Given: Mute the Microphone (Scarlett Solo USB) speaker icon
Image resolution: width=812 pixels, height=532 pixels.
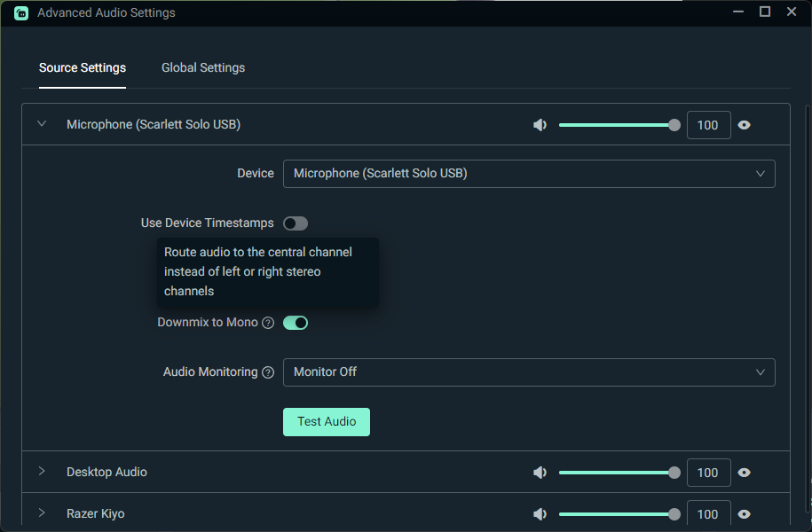Looking at the screenshot, I should 540,124.
